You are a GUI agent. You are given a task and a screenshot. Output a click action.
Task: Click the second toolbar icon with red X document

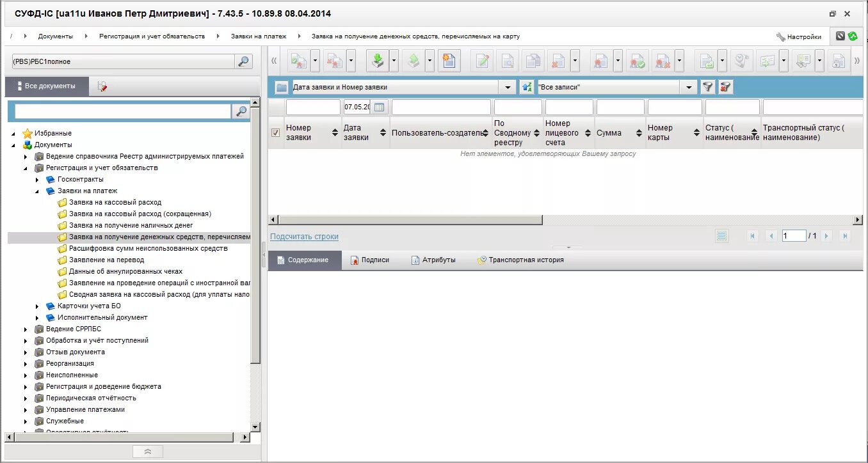tap(334, 61)
